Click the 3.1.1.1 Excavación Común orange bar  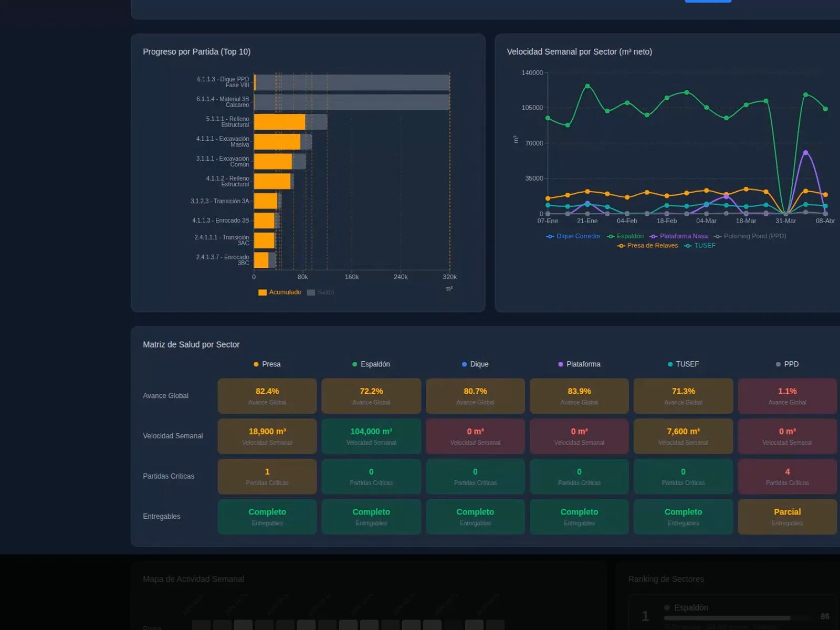tap(273, 162)
